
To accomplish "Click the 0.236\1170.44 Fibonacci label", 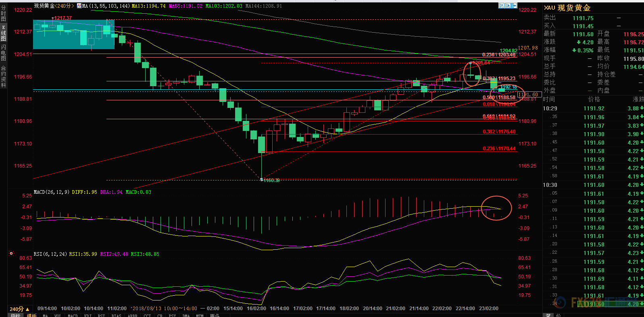I will click(x=499, y=149).
